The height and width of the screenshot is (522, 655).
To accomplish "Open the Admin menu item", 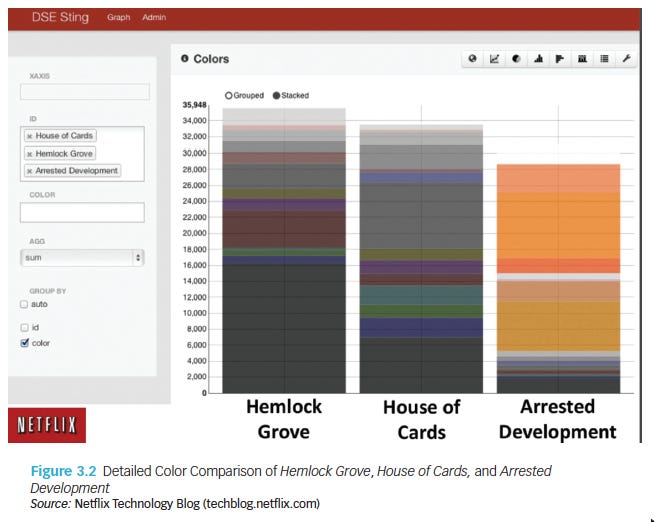I will 154,17.
